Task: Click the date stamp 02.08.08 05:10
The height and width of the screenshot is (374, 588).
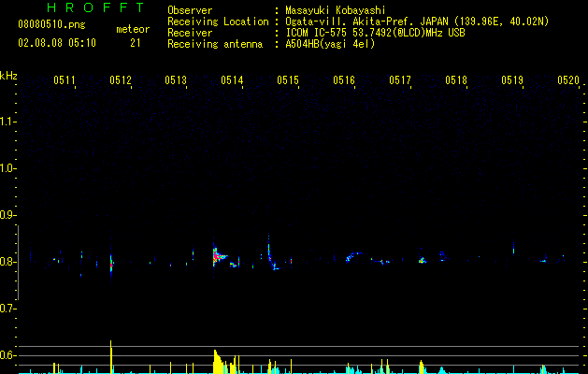Action: click(57, 43)
